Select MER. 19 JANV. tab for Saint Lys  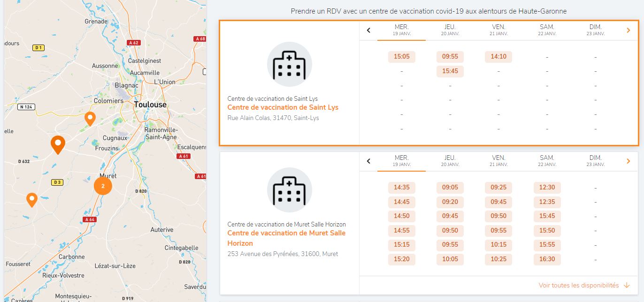coord(401,30)
